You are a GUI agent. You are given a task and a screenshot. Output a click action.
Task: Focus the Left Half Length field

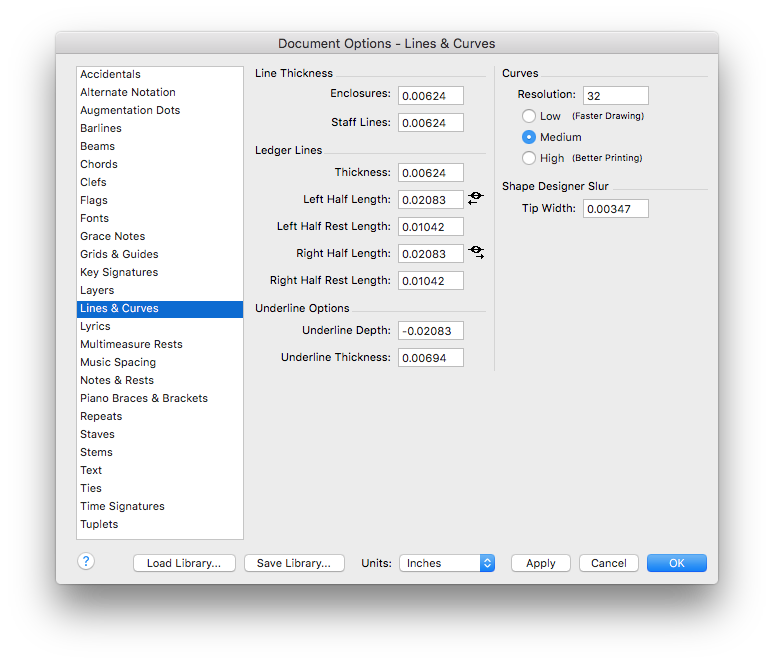431,200
